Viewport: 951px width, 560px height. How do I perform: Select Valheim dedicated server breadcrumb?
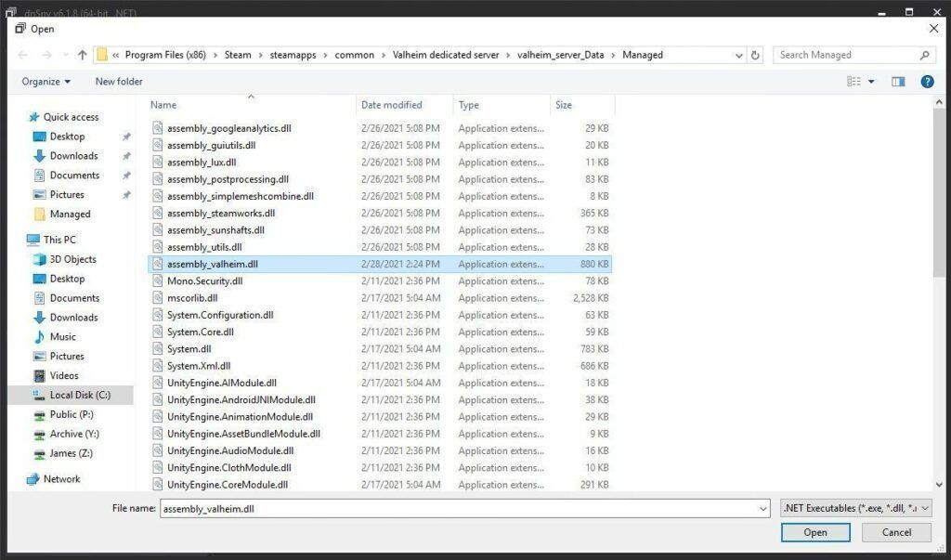(446, 55)
